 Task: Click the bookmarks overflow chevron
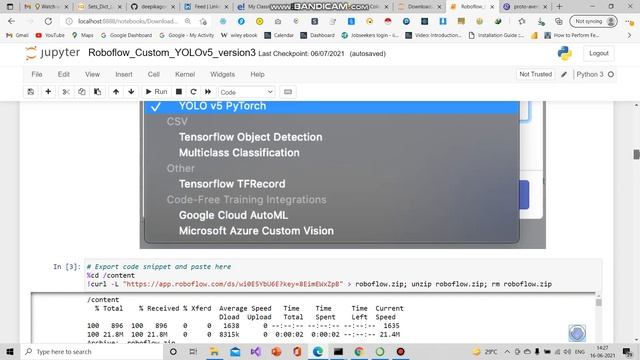click(x=629, y=36)
